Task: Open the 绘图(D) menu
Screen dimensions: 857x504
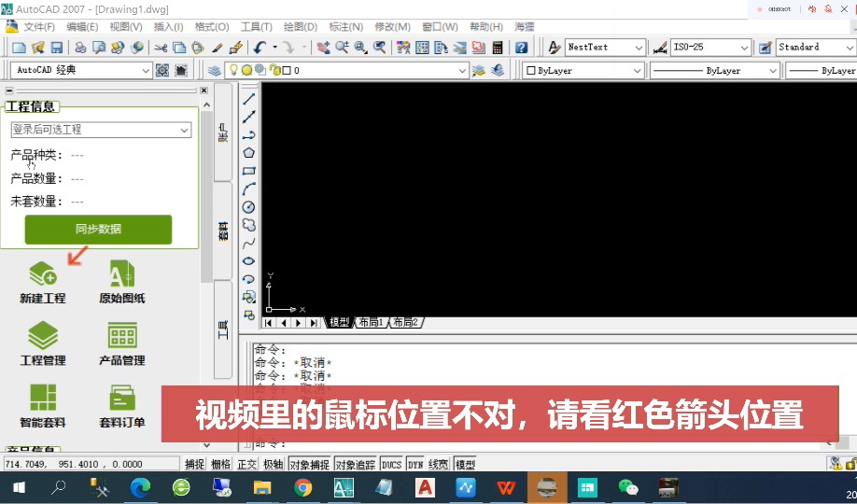Action: pyautogui.click(x=301, y=27)
